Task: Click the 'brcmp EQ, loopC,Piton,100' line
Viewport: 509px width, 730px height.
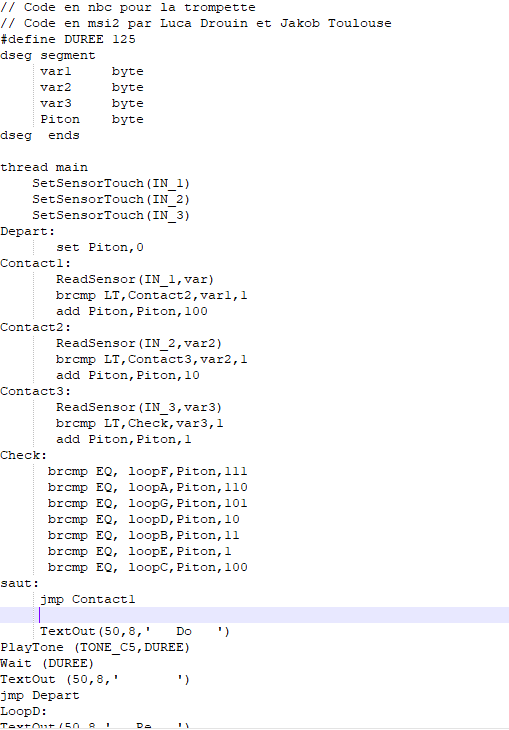Action: click(x=148, y=568)
